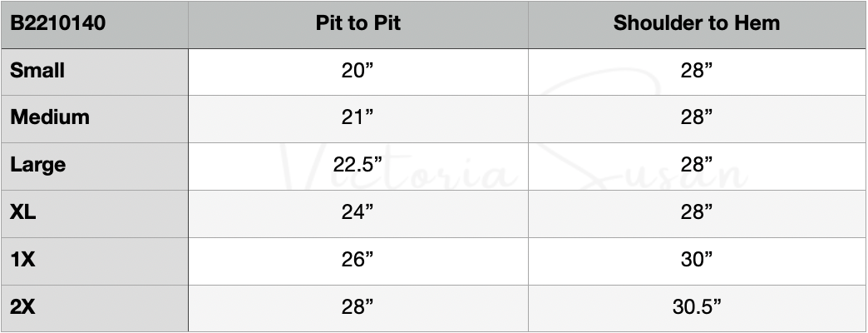This screenshot has width=868, height=333.
Task: Click Medium's Shoulder to Hem value
Action: pyautogui.click(x=697, y=117)
